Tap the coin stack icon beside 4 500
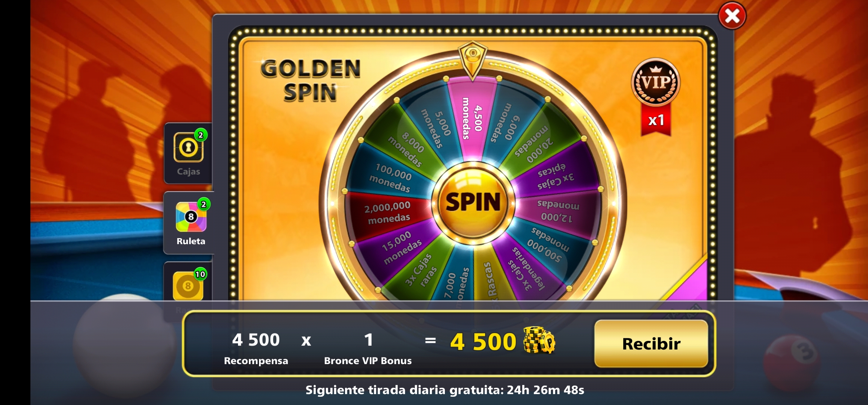 click(539, 340)
